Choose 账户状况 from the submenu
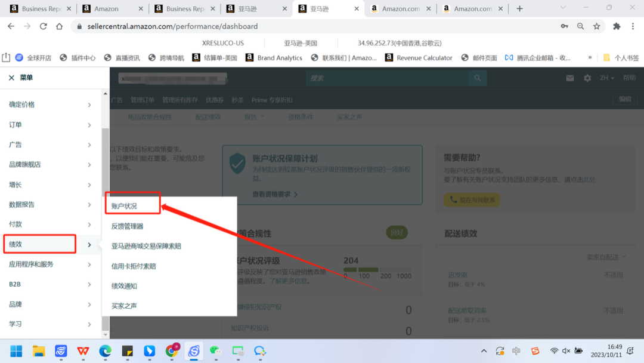The image size is (644, 363). [x=124, y=206]
